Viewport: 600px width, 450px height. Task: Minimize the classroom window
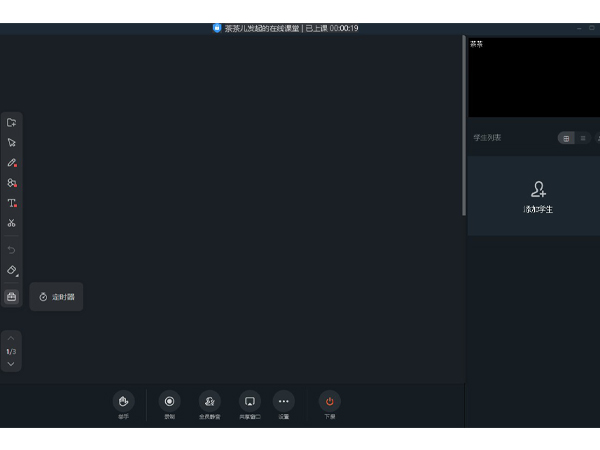579,28
